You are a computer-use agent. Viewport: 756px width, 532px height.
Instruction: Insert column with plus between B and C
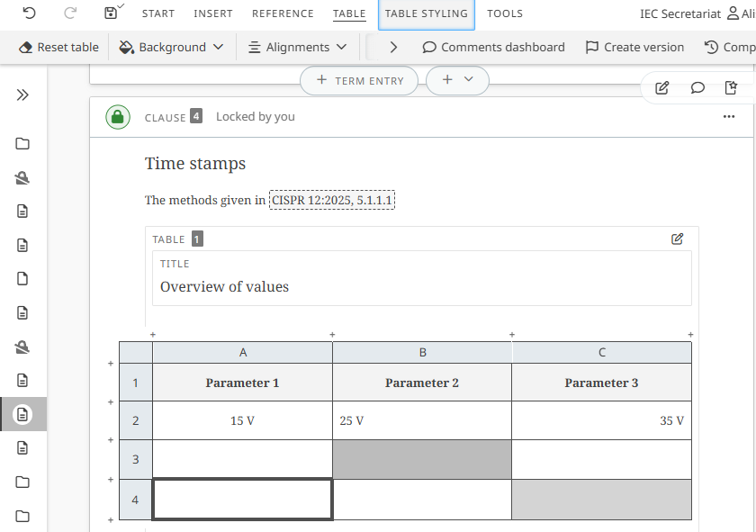(x=512, y=334)
